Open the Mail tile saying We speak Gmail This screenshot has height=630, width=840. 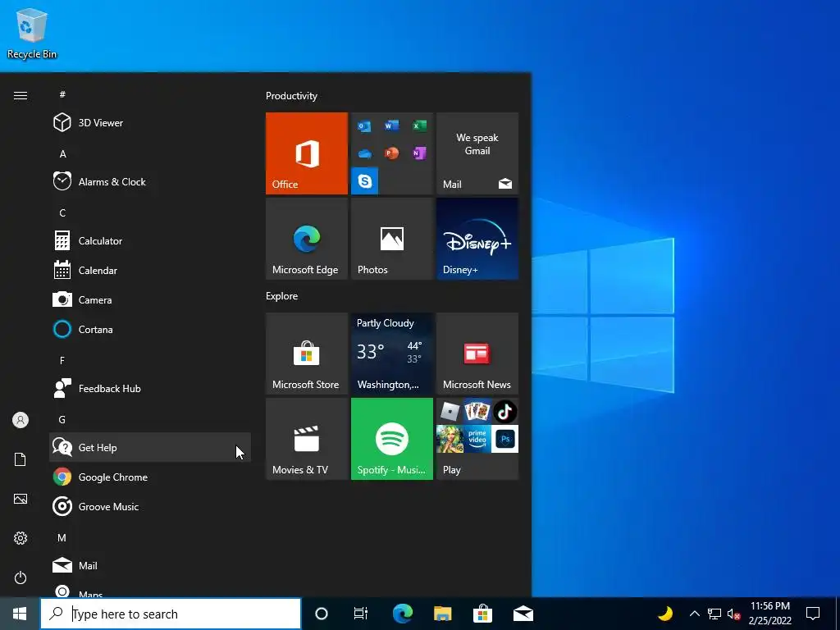click(x=477, y=153)
